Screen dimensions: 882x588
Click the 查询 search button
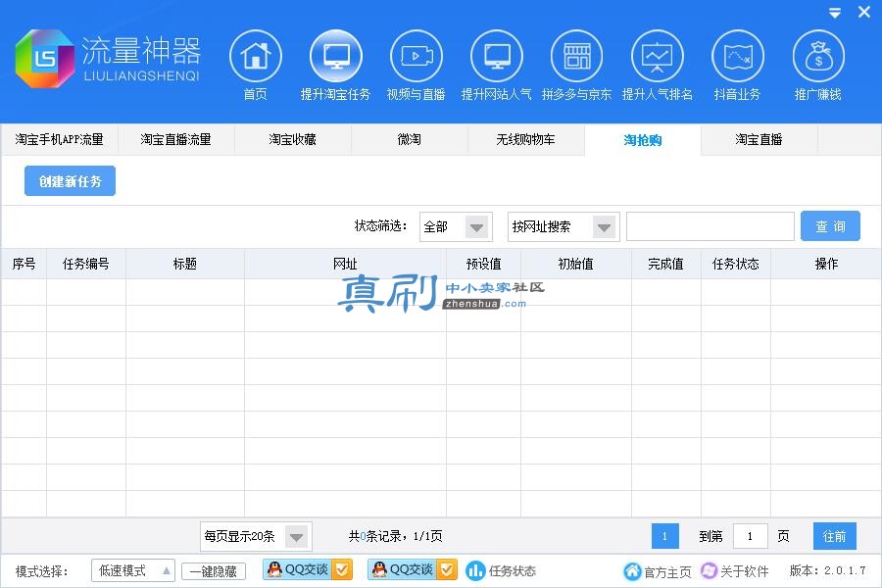point(830,226)
